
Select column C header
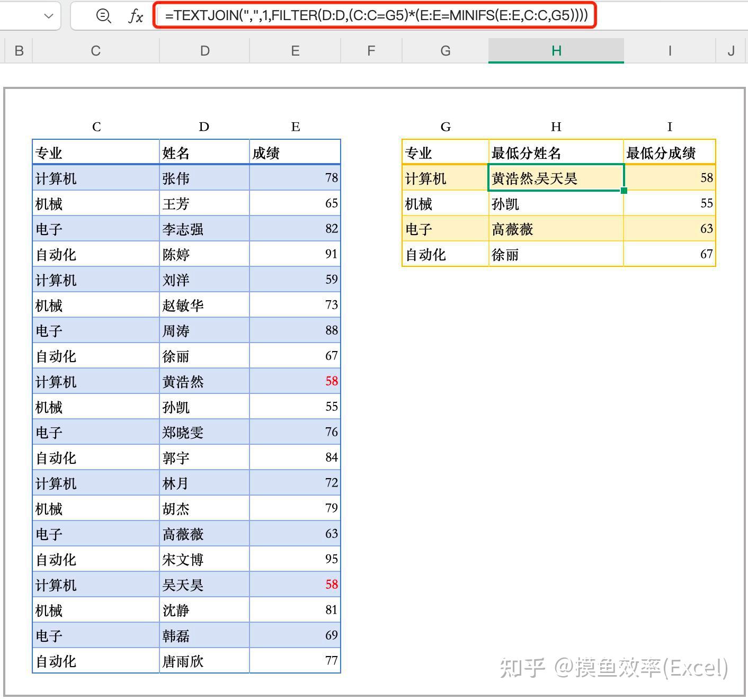[95, 50]
